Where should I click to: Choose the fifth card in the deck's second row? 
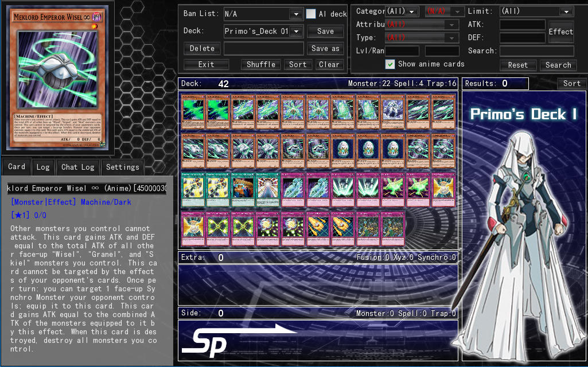pyautogui.click(x=293, y=150)
